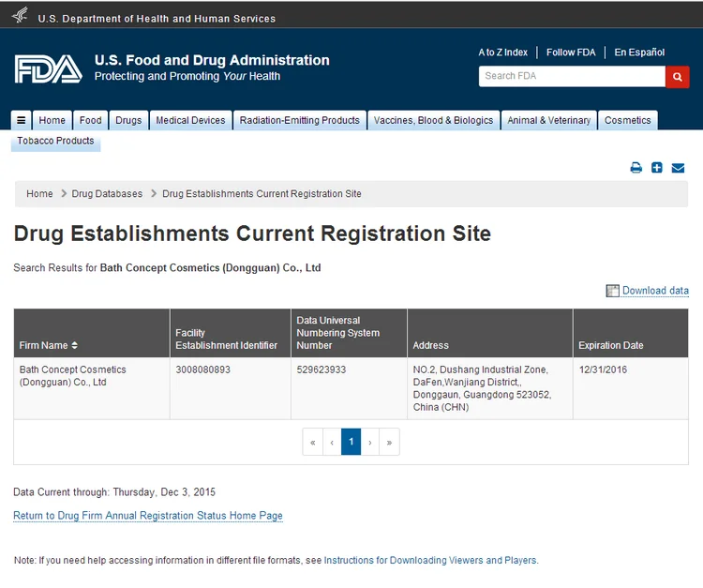This screenshot has width=703, height=588.
Task: Click the print page icon
Action: tap(636, 168)
